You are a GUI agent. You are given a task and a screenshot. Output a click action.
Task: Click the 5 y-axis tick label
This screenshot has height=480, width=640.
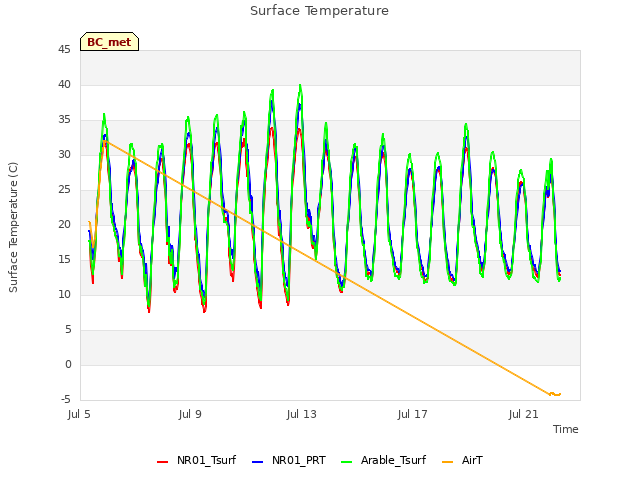[68, 329]
